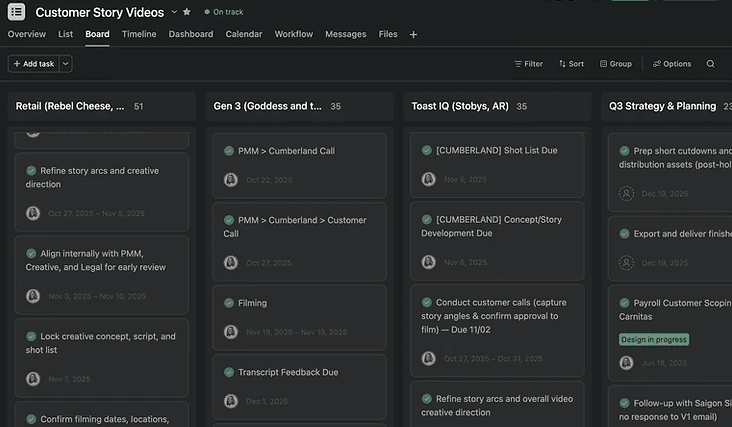Click the Q3 Strategy & Planning column header
Viewport: 732px width, 427px height.
pos(662,106)
